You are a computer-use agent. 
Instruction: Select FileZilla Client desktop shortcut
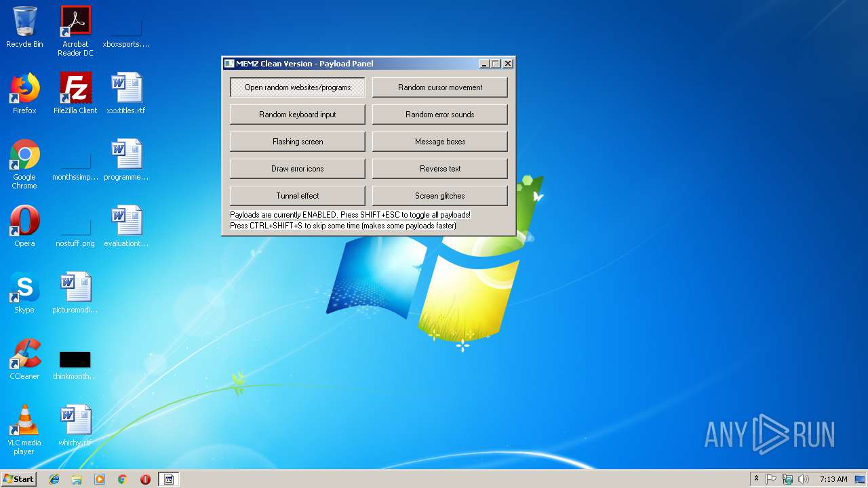click(x=75, y=94)
